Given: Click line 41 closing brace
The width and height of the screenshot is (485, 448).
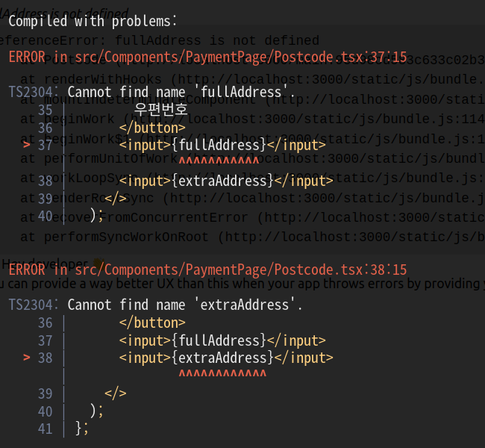Looking at the screenshot, I should click(x=82, y=429).
